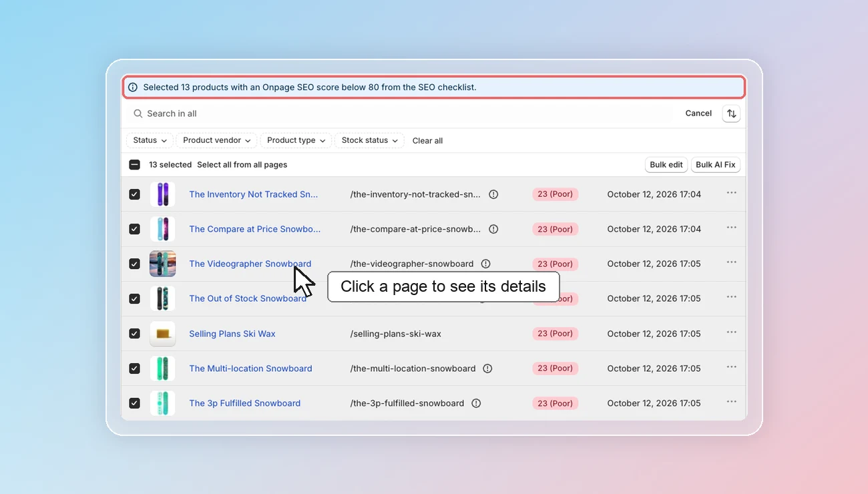The height and width of the screenshot is (494, 868).
Task: Uncheck The Inventory Not Tracked Snowboard checkbox
Action: coord(134,194)
